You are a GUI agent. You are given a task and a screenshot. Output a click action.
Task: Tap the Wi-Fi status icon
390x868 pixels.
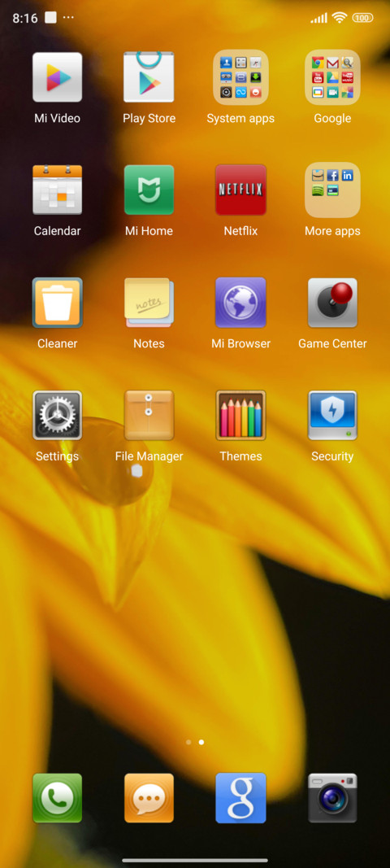(339, 18)
